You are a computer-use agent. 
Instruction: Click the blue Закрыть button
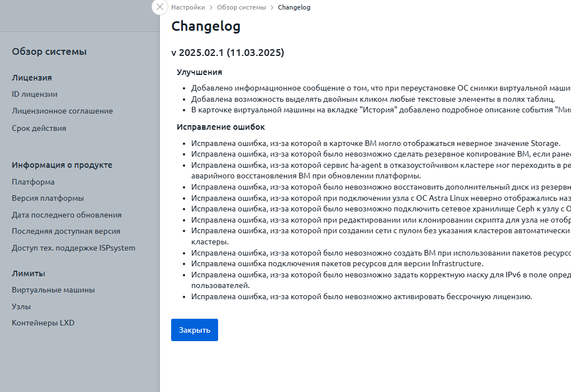(195, 330)
